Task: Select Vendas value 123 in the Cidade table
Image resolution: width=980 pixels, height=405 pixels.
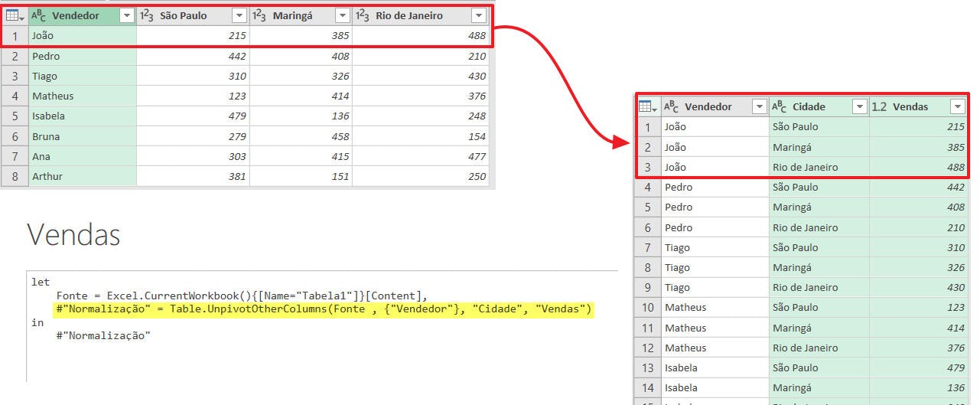Action: pyautogui.click(x=919, y=307)
